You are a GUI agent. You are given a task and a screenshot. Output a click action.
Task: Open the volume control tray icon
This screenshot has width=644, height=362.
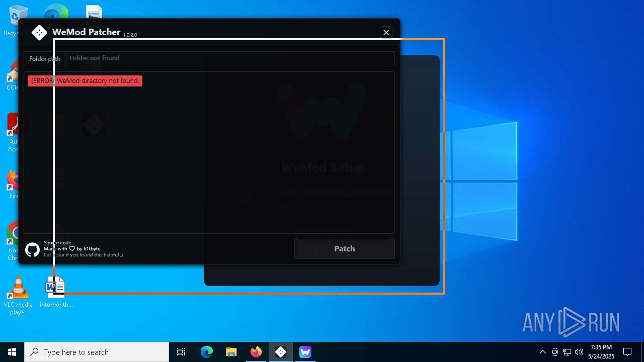579,352
